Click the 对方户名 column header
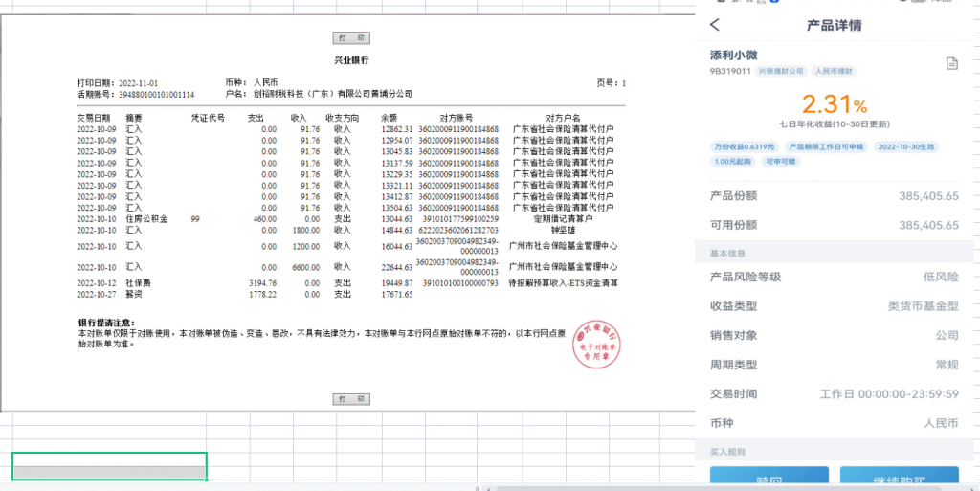 pyautogui.click(x=563, y=118)
